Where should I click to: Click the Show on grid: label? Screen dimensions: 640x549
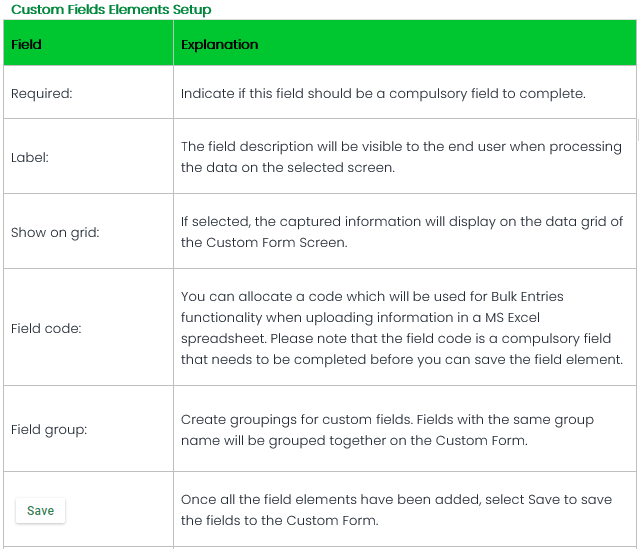tap(53, 232)
